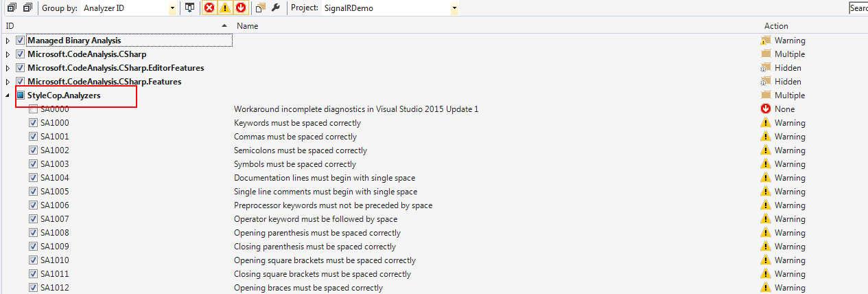Image resolution: width=868 pixels, height=294 pixels.
Task: Click Managed Binary Analysis warning folder icon
Action: [x=766, y=41]
